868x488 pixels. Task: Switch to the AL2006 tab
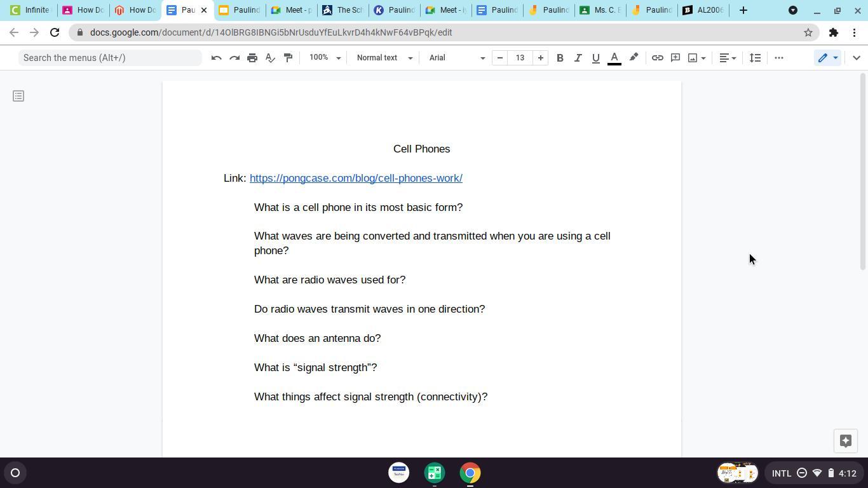703,10
